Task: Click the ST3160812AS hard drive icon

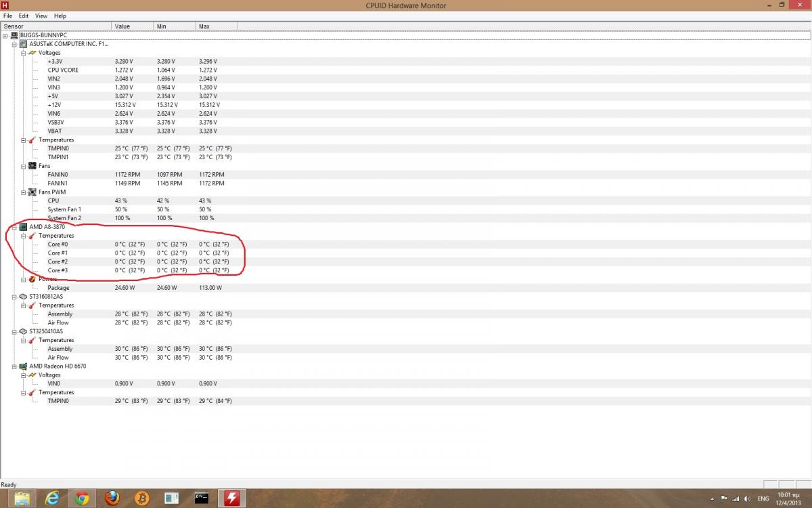Action: pyautogui.click(x=24, y=297)
